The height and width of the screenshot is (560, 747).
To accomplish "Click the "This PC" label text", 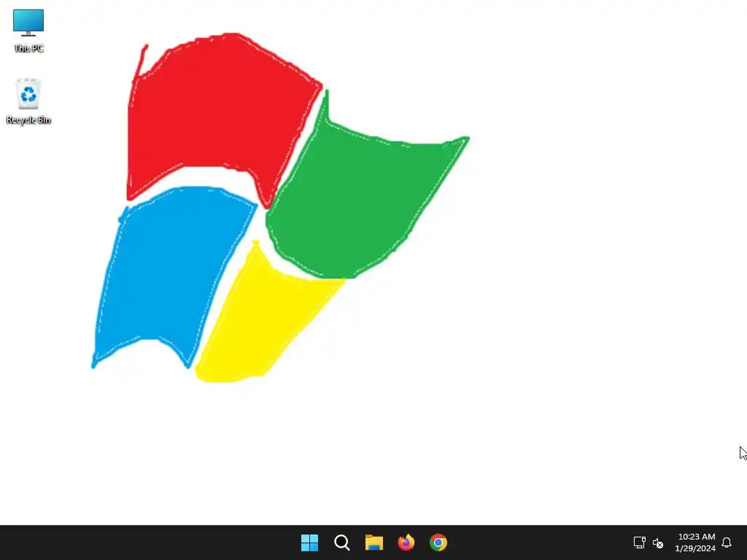I will point(28,48).
